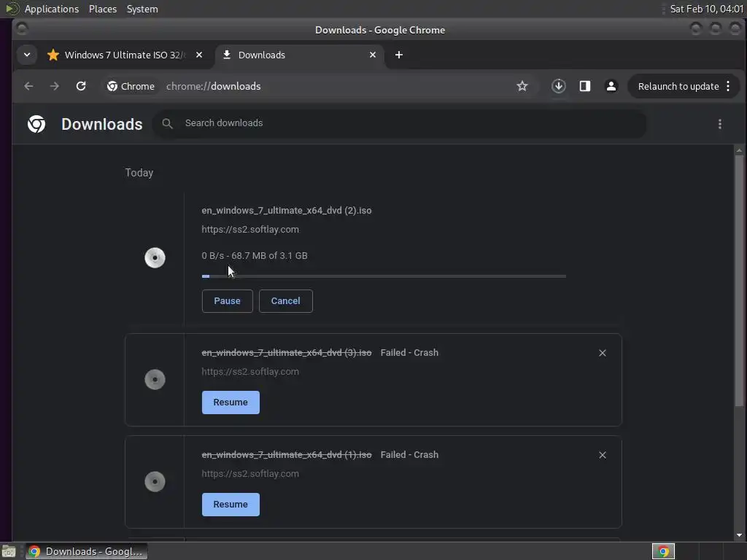Expand the tab search dropdown arrow
747x560 pixels.
[x=27, y=55]
